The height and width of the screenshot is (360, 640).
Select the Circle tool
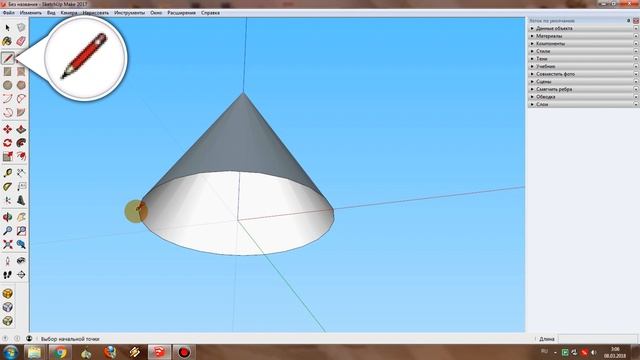click(7, 85)
